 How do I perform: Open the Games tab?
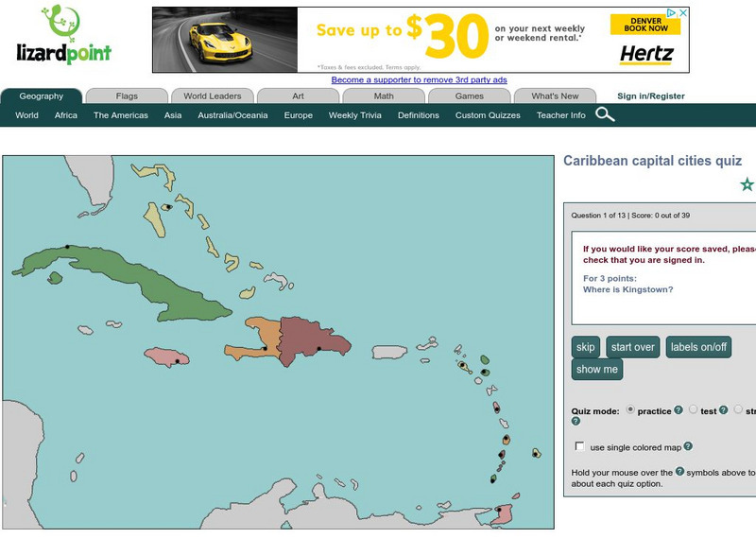[x=469, y=96]
